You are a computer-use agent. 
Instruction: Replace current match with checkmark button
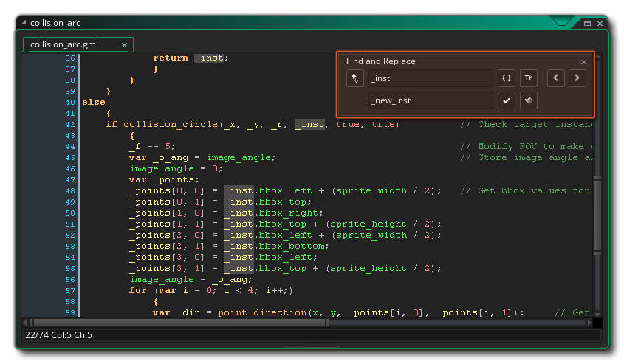point(506,100)
